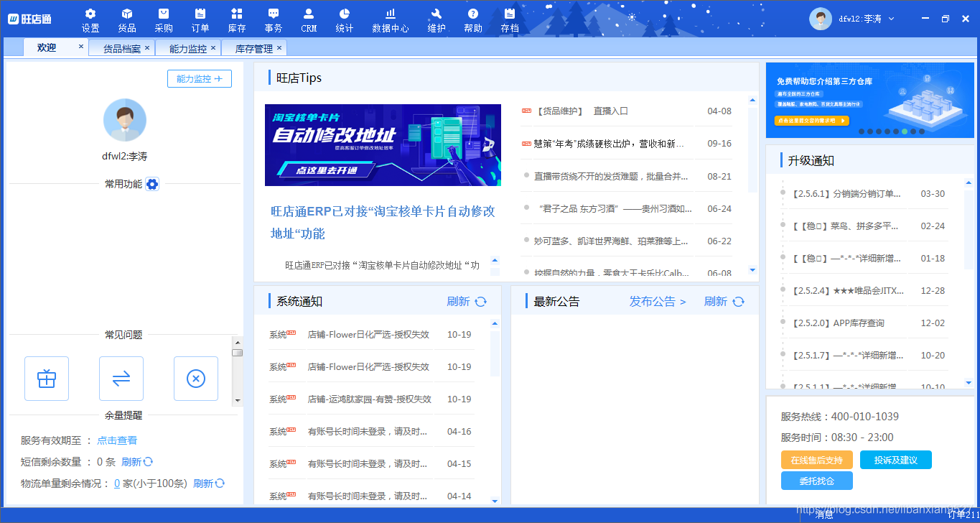
Task: Select the highlighted carousel dot on ad banner
Action: [905, 131]
